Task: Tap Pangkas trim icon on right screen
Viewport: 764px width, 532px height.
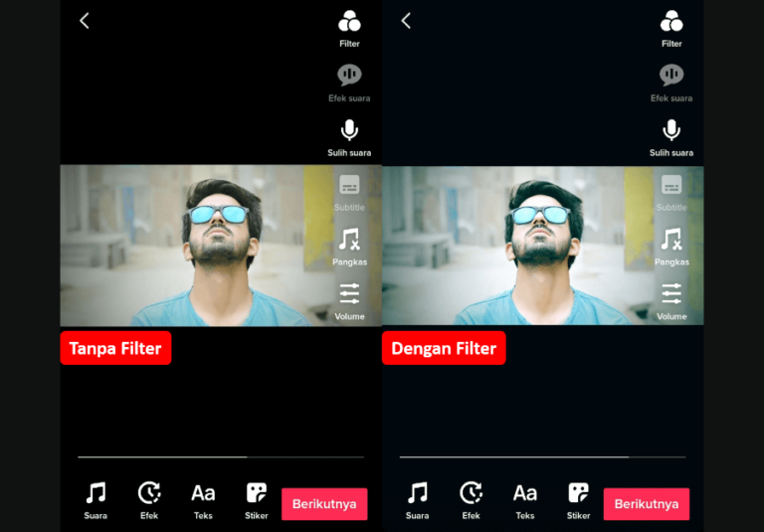Action: pyautogui.click(x=671, y=247)
